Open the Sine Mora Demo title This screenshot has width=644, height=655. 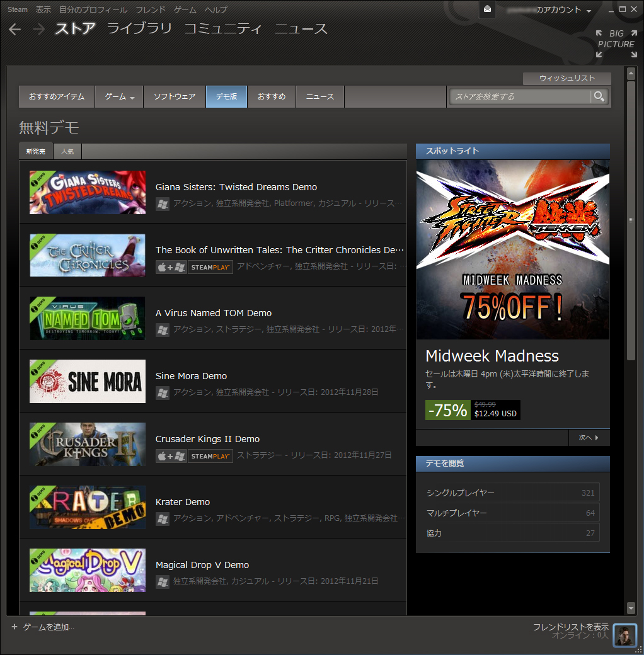pyautogui.click(x=191, y=375)
